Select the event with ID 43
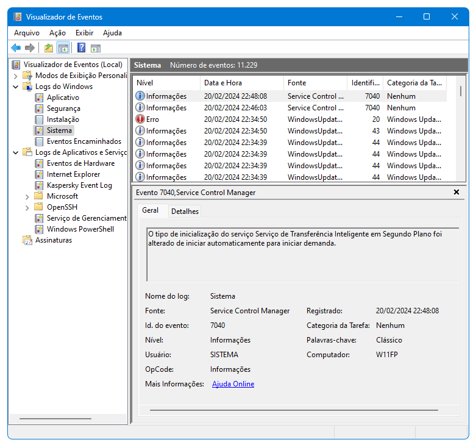The image size is (476, 448). [290, 131]
